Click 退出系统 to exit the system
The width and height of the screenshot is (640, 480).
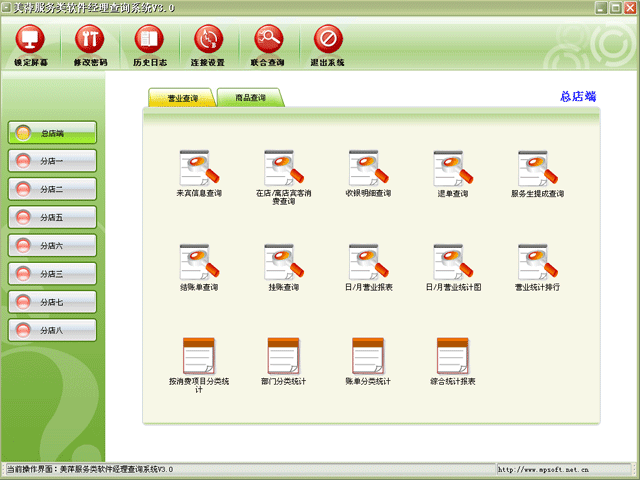[327, 42]
